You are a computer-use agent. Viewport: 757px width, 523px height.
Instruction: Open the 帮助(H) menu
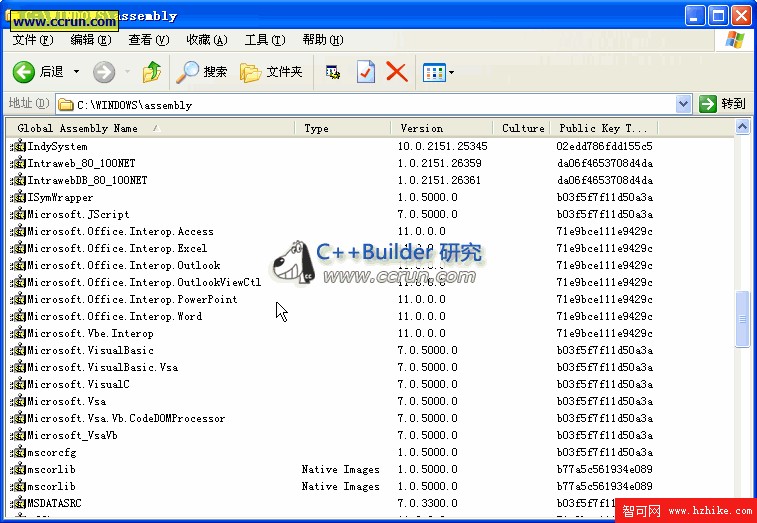[x=322, y=40]
